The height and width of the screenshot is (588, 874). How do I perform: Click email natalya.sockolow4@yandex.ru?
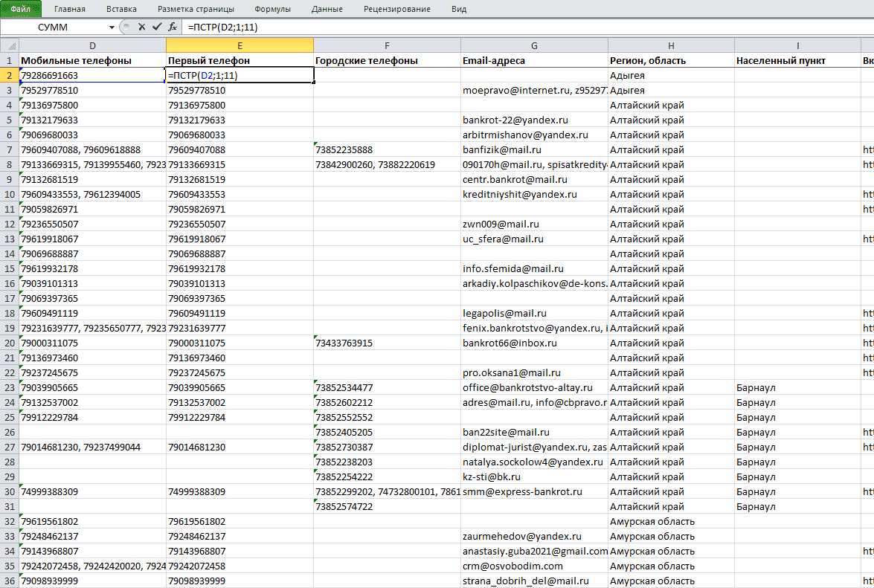534,462
